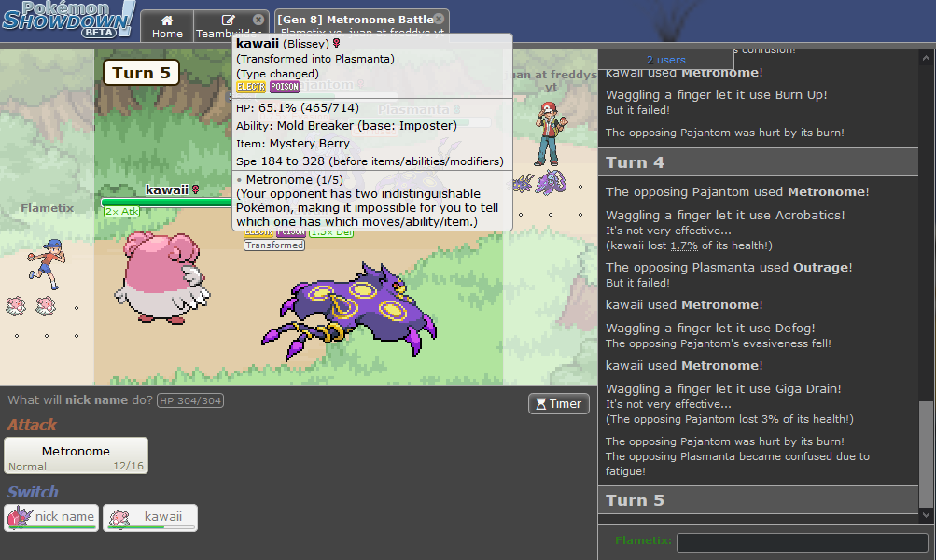Close the Teambuilder tab
Image resolution: width=936 pixels, height=560 pixels.
click(258, 19)
